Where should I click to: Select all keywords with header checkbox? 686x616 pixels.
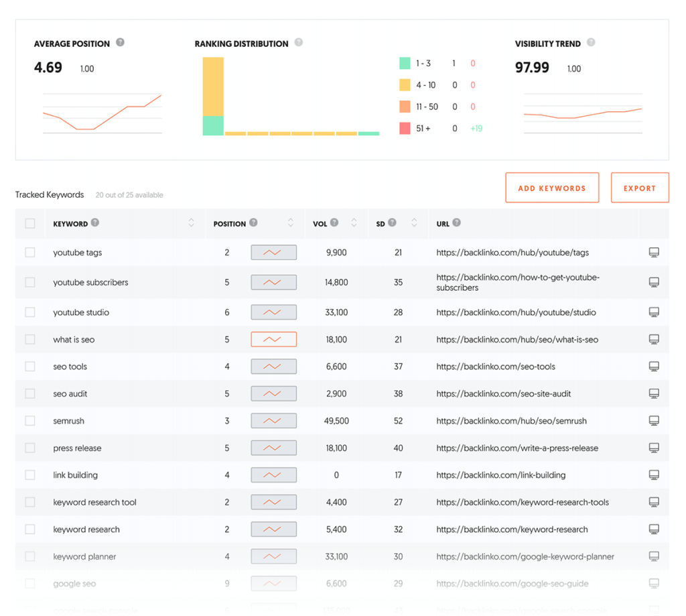30,223
